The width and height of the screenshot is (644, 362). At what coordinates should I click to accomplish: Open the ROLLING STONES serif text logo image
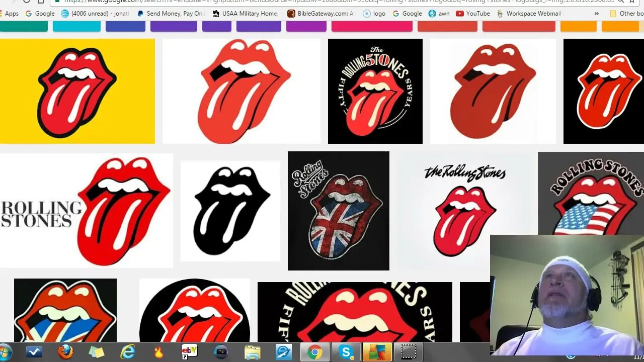pos(87,211)
